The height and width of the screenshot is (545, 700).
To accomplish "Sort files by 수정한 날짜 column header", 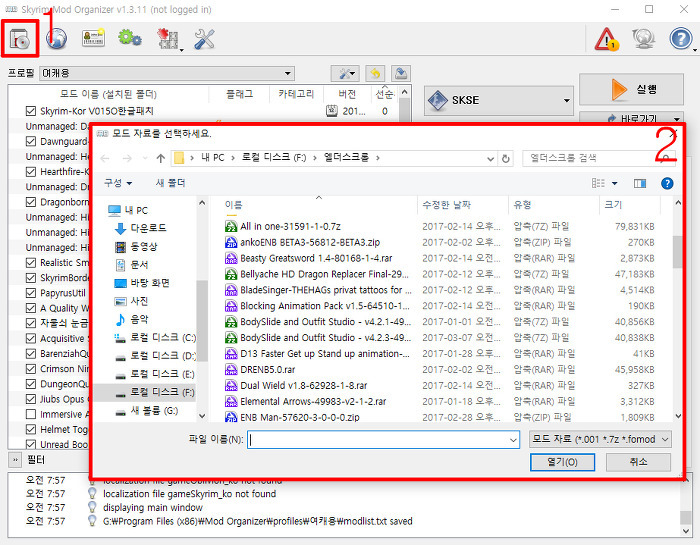I will click(x=446, y=204).
